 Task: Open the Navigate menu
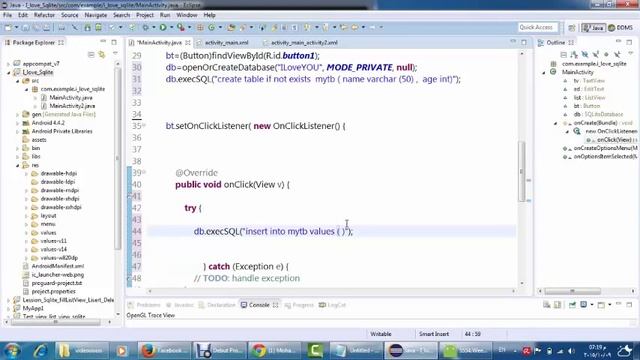96,15
